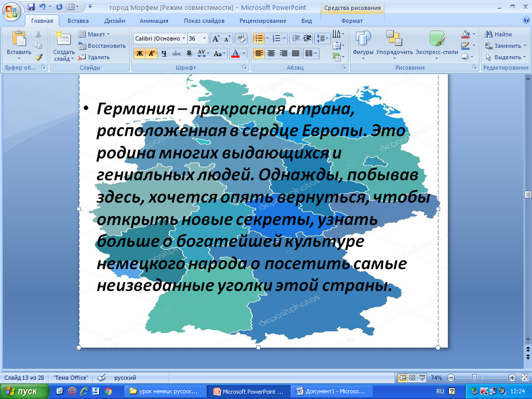Open the font name dropdown Calibri
The width and height of the screenshot is (532, 399).
tap(160, 38)
